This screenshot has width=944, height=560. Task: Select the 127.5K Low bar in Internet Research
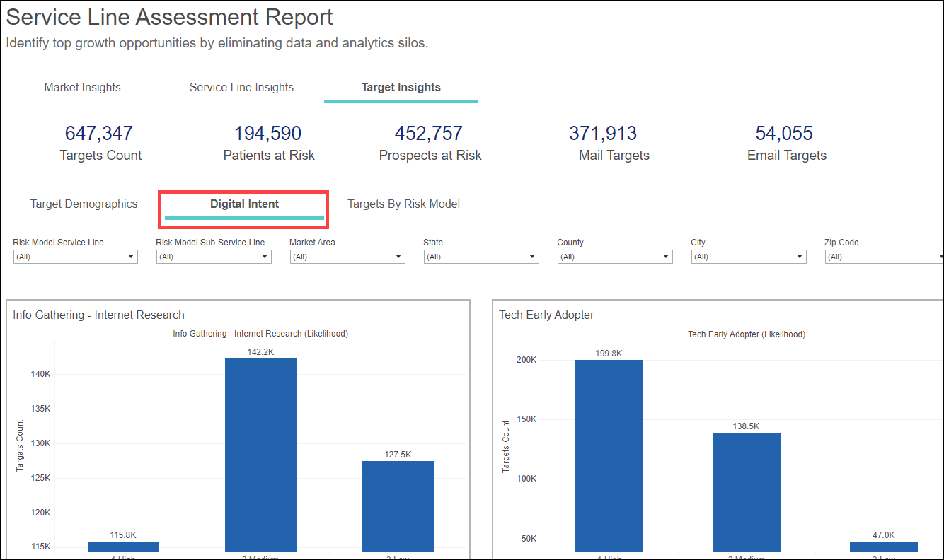coord(398,506)
